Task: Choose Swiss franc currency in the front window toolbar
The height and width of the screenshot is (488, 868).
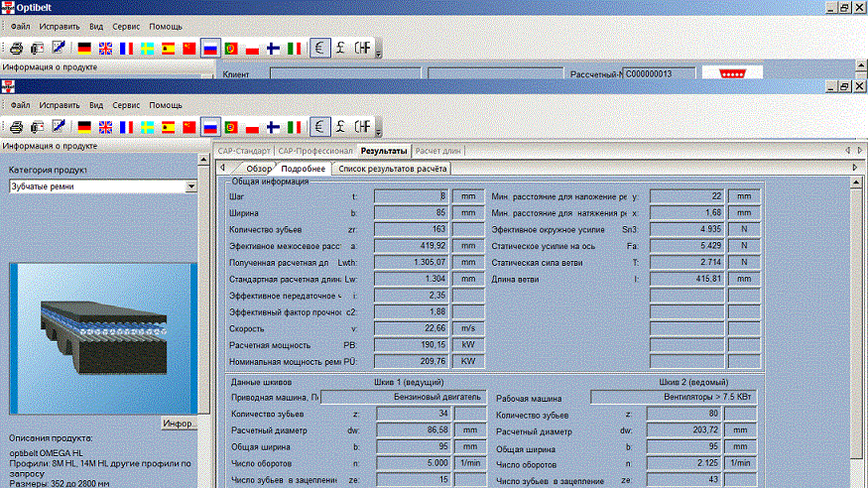Action: pos(363,127)
